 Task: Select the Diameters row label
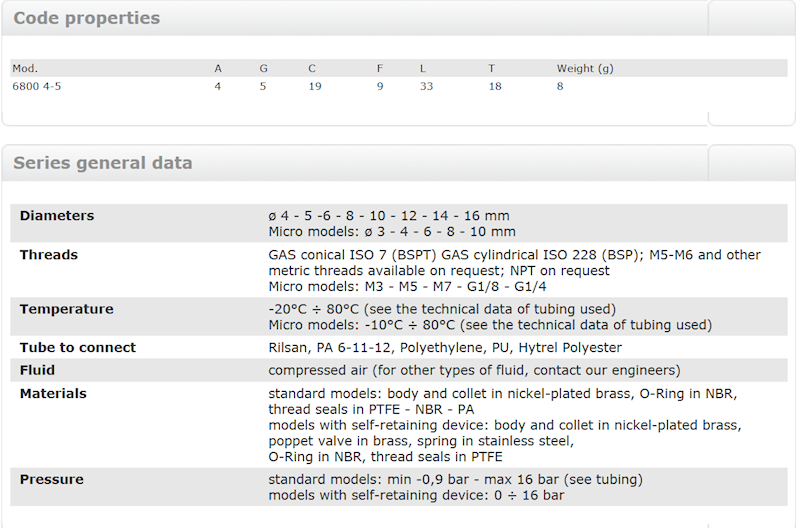pyautogui.click(x=57, y=216)
